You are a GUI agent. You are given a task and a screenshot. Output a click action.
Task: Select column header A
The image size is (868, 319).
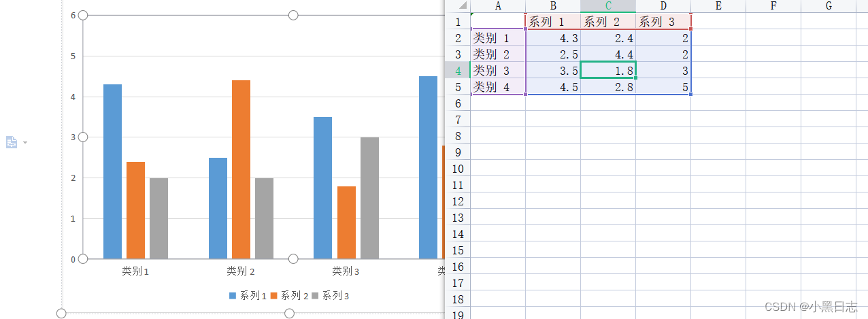coord(498,5)
